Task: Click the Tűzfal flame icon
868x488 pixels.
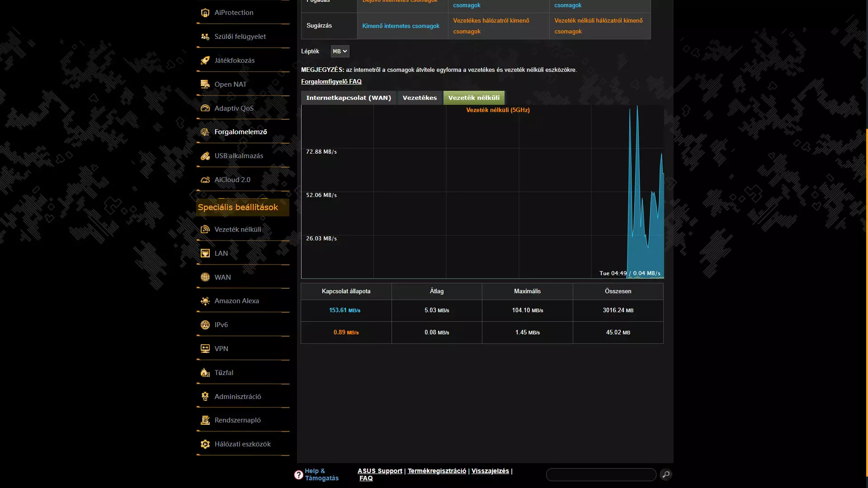Action: (205, 373)
